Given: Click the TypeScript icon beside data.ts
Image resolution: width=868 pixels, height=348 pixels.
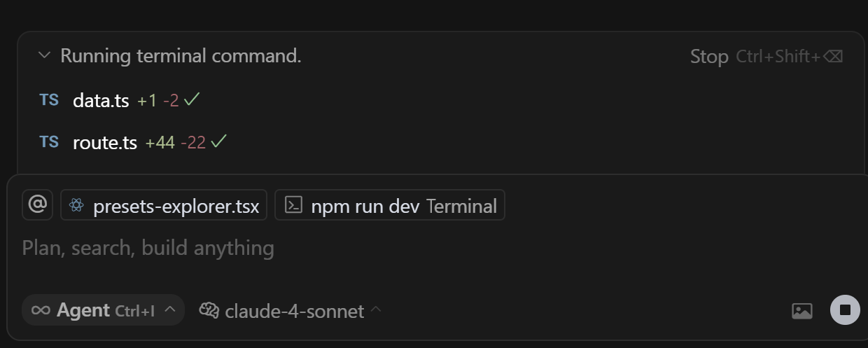Looking at the screenshot, I should click(x=49, y=100).
